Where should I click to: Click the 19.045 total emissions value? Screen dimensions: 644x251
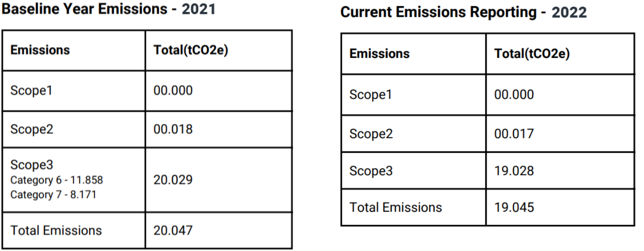(x=514, y=207)
